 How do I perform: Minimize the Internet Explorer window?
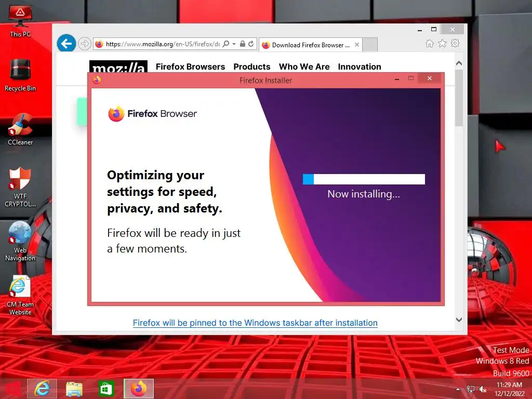pos(420,30)
